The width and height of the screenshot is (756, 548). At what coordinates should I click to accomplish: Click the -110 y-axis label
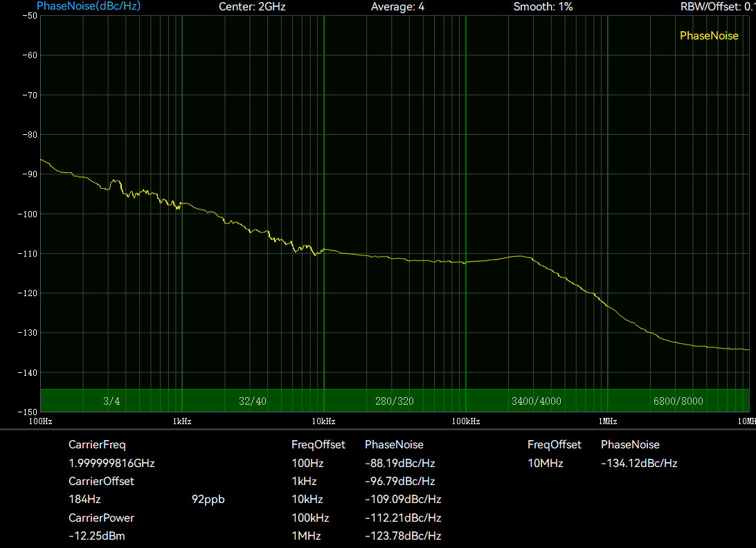(x=28, y=253)
